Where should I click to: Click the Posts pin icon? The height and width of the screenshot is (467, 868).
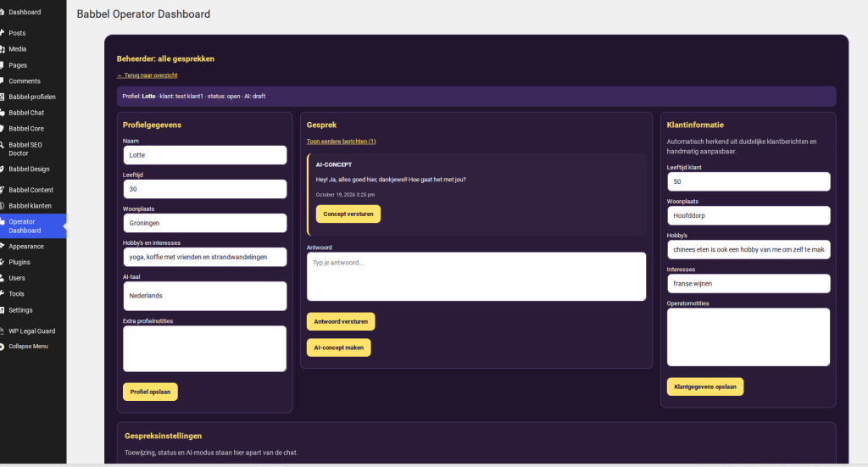tap(3, 33)
